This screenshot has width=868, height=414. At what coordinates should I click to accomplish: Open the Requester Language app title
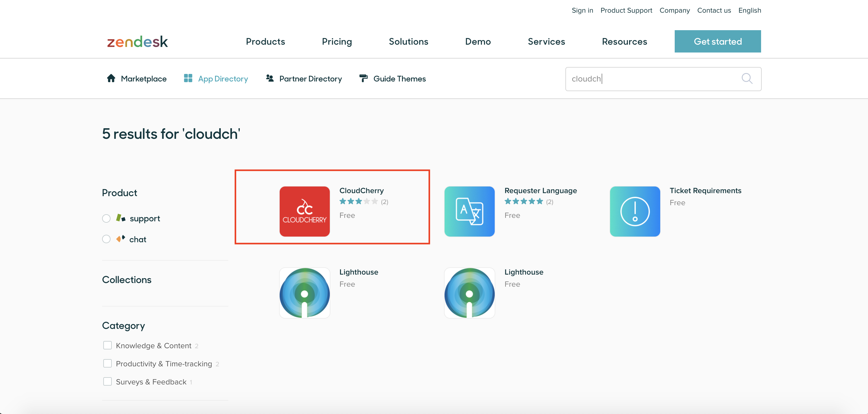[541, 190]
